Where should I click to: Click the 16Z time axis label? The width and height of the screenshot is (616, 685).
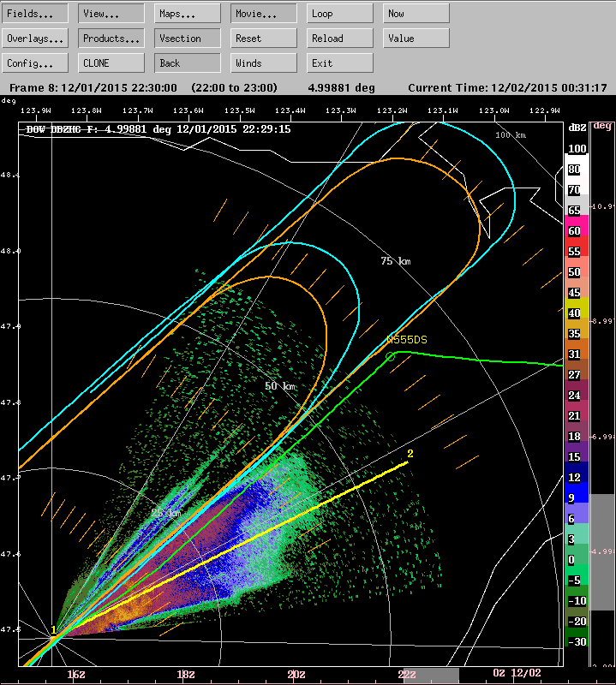76,675
